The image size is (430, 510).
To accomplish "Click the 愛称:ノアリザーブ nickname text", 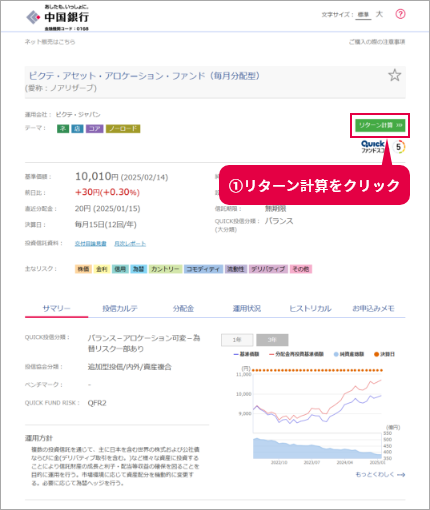I will (61, 88).
